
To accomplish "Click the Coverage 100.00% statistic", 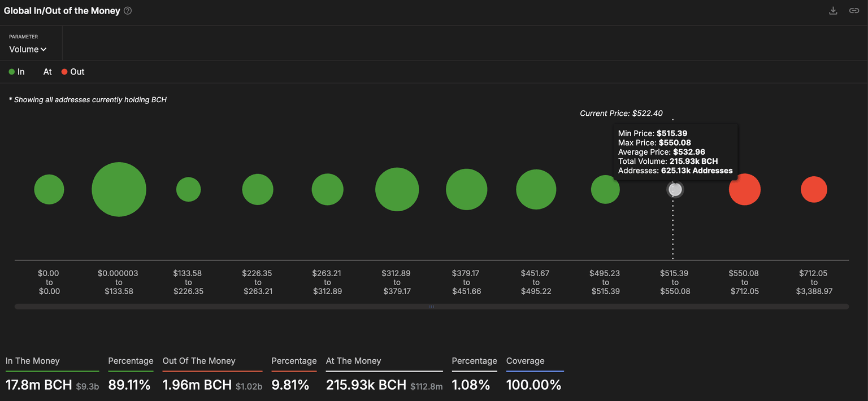I will [533, 385].
